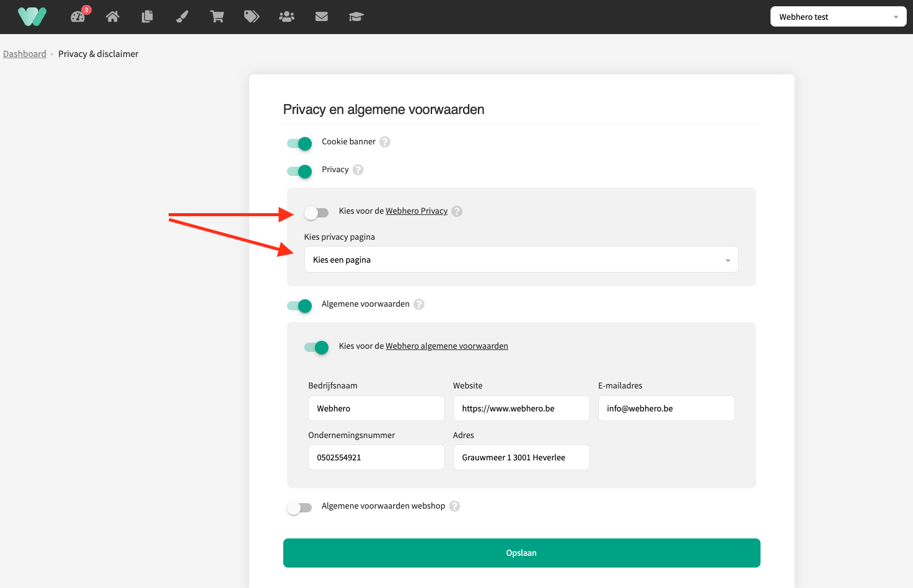The image size is (913, 588).
Task: Open the pages (documents) icon
Action: pyautogui.click(x=147, y=17)
